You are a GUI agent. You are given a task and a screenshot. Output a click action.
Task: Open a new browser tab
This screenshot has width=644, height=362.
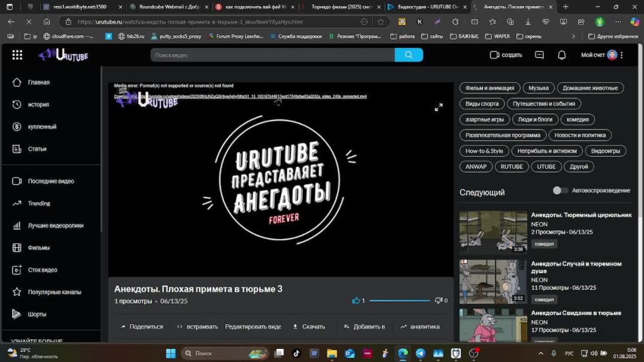[566, 7]
